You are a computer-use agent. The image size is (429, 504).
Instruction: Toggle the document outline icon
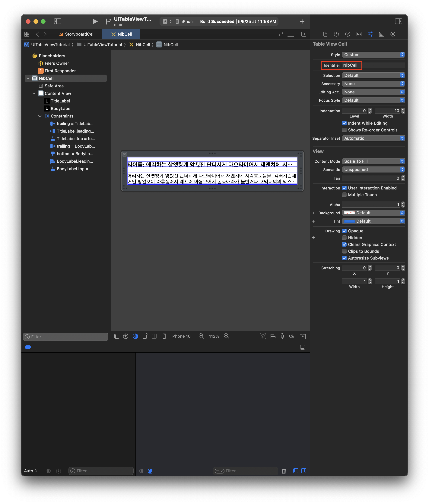[117, 336]
